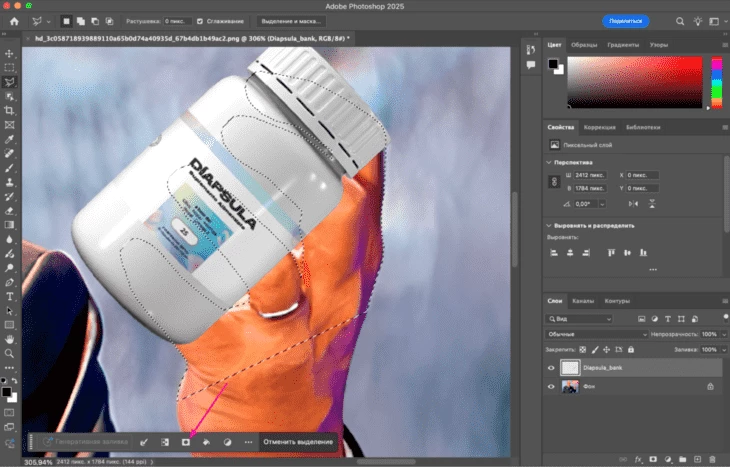Open the search icon in options bar
Screen dimensions: 730x467
coord(680,21)
